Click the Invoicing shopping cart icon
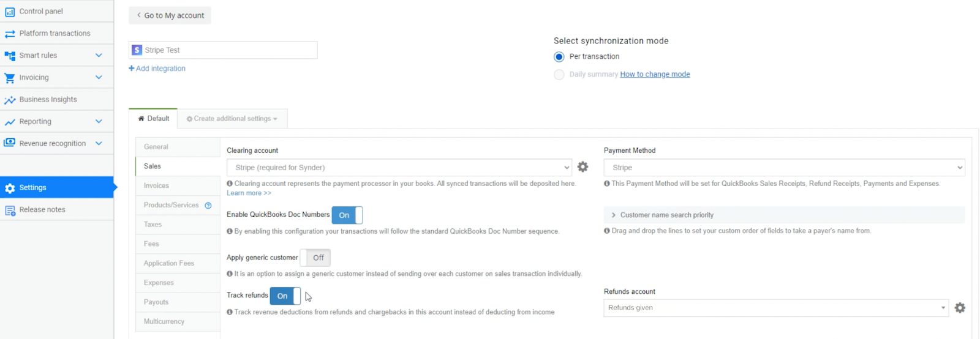 click(10, 78)
